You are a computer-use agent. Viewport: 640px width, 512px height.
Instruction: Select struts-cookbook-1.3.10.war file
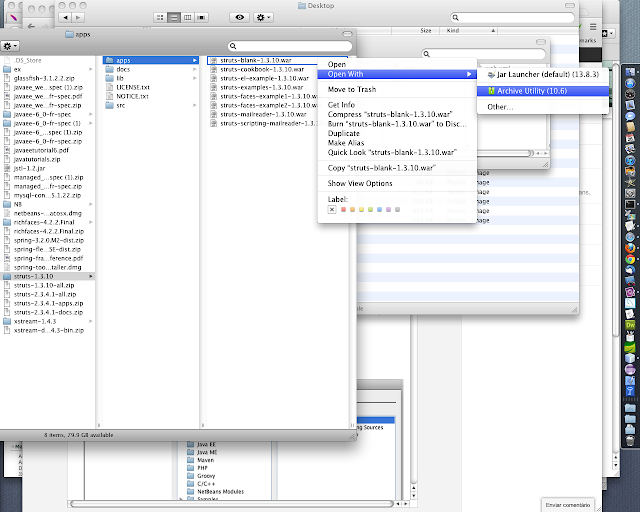tap(262, 69)
